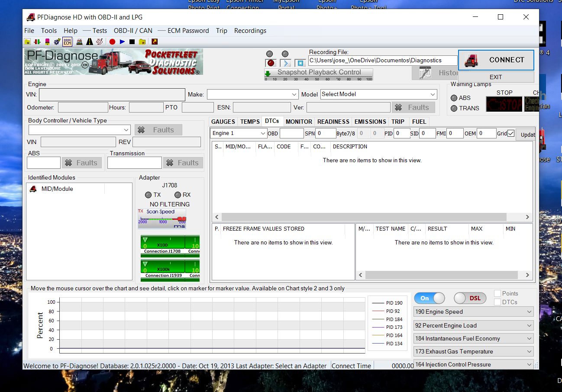Switch the DSL toggle
562x392 pixels.
[470, 298]
